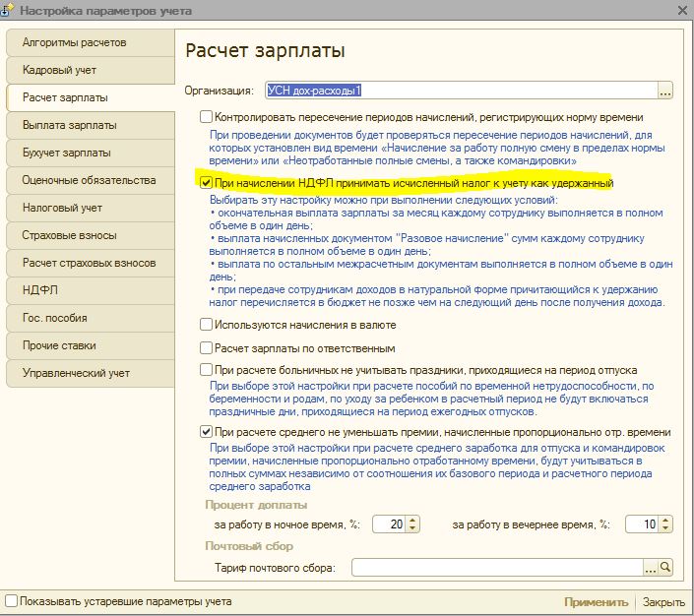The image size is (694, 616).
Task: Click the Тариф почтового сбора text field
Action: 497,568
